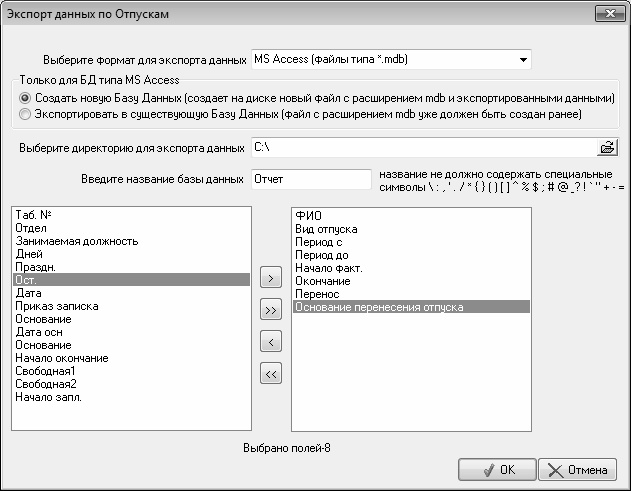The image size is (631, 491).
Task: Remove all fields with double left arrow
Action: [270, 374]
